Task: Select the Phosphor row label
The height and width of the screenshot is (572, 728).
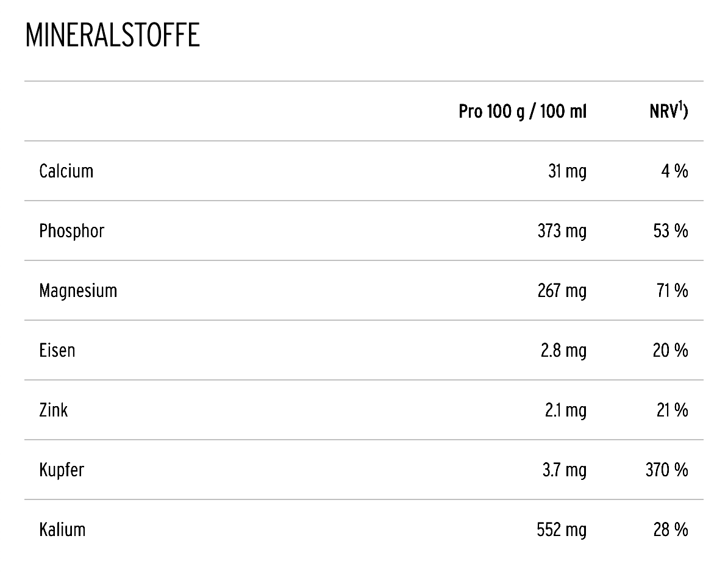Action: [72, 231]
